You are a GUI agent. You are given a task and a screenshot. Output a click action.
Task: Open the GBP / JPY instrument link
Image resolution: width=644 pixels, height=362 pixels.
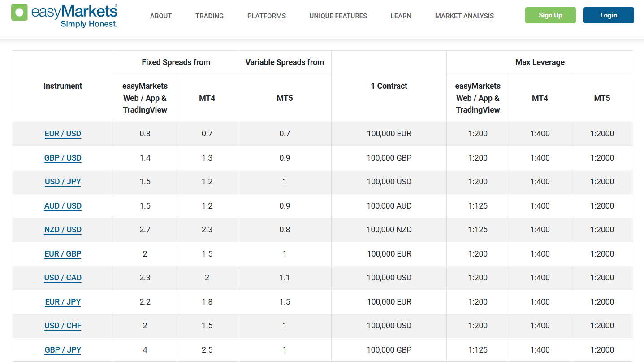(x=63, y=350)
